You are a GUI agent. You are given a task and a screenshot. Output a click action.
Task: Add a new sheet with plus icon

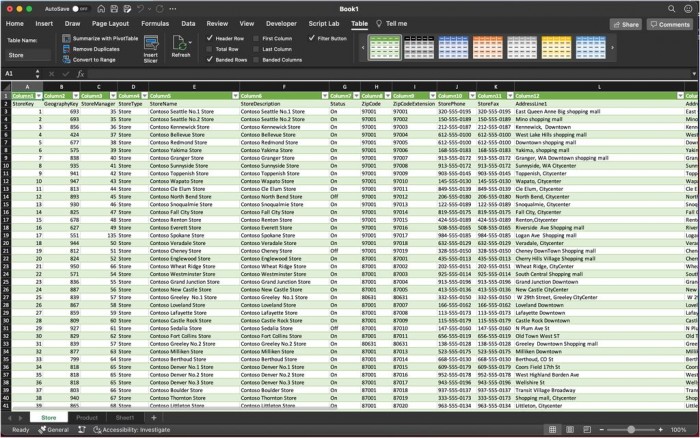152,418
